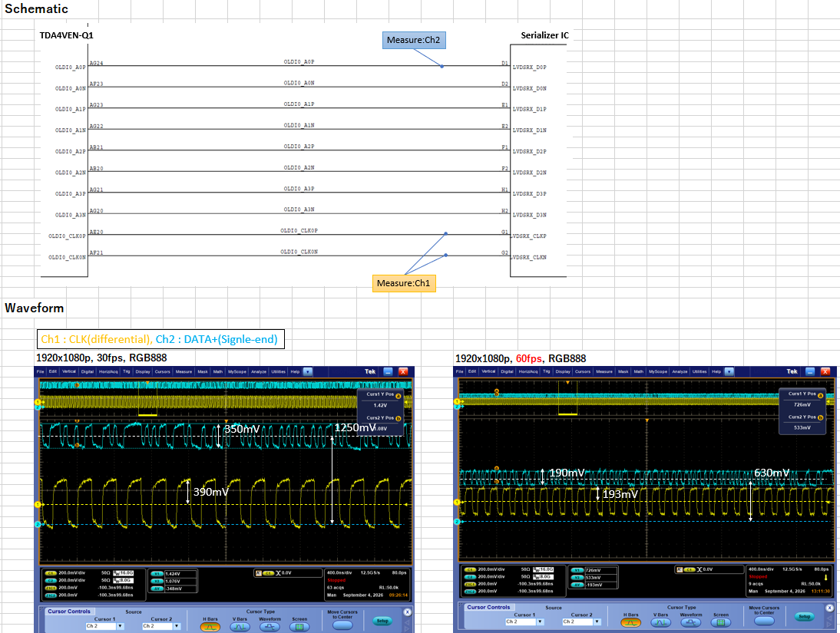
Task: Click the Measure:Ch1 callout label
Action: click(x=404, y=283)
